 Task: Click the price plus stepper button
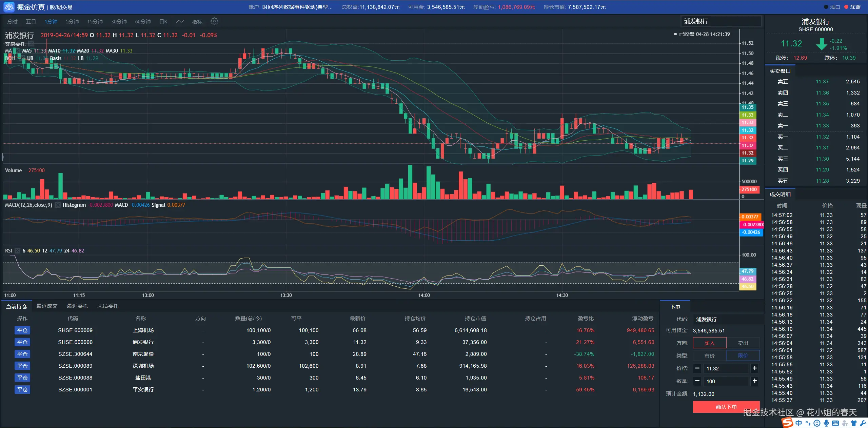(x=754, y=368)
